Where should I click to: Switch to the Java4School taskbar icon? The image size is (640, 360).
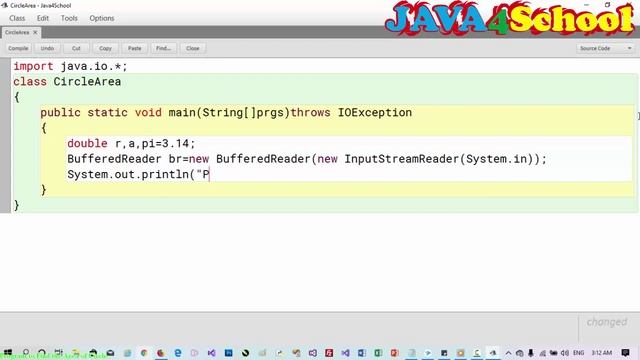tap(493, 353)
